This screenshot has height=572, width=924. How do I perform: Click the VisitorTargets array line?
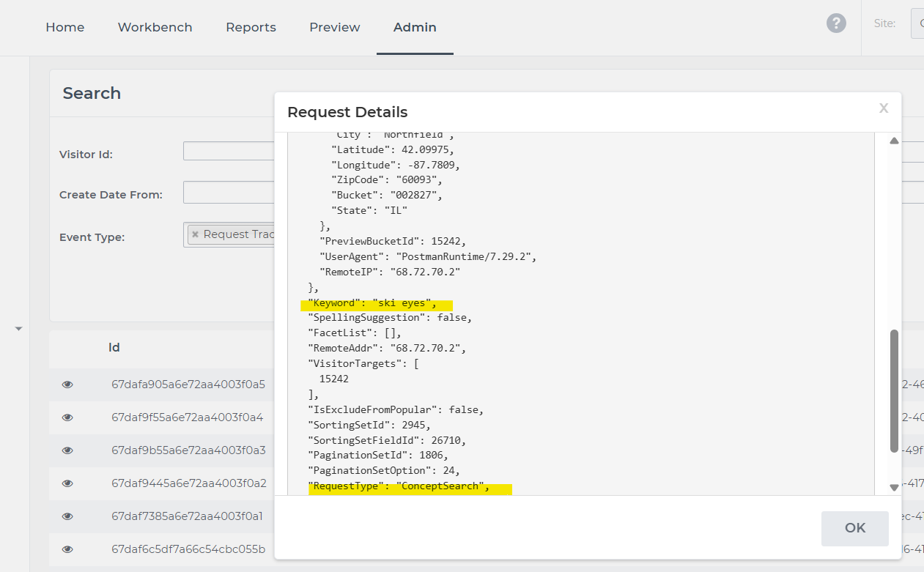coord(363,363)
